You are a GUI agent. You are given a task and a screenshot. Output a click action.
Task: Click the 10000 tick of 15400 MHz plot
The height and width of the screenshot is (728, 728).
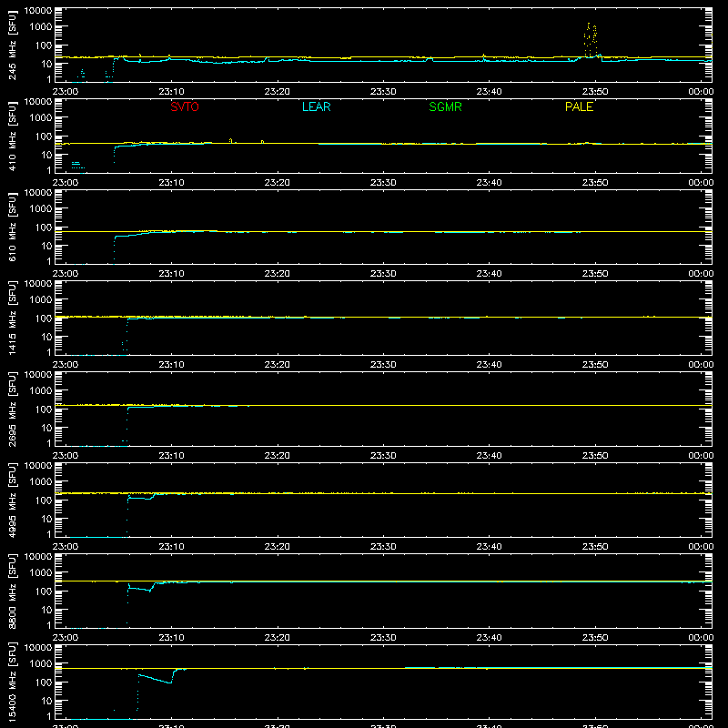coord(38,648)
